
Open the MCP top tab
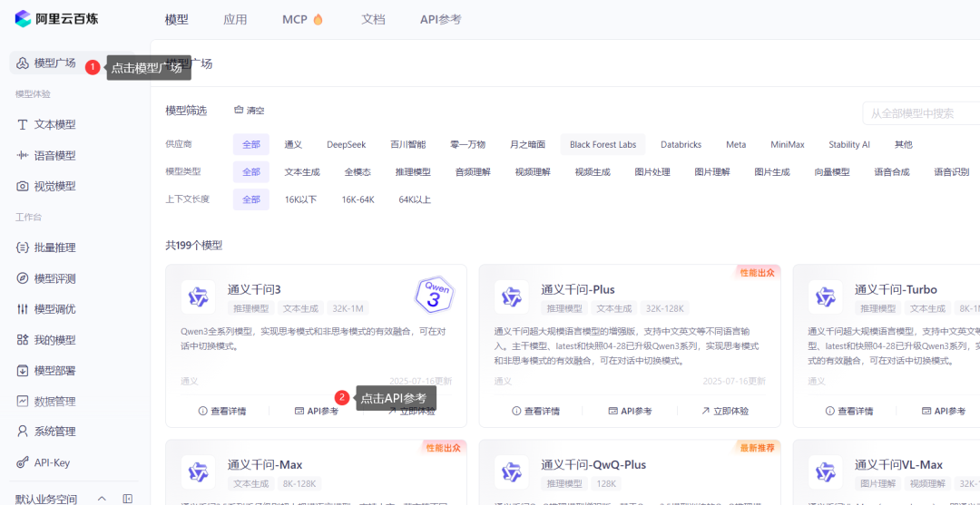(x=302, y=19)
